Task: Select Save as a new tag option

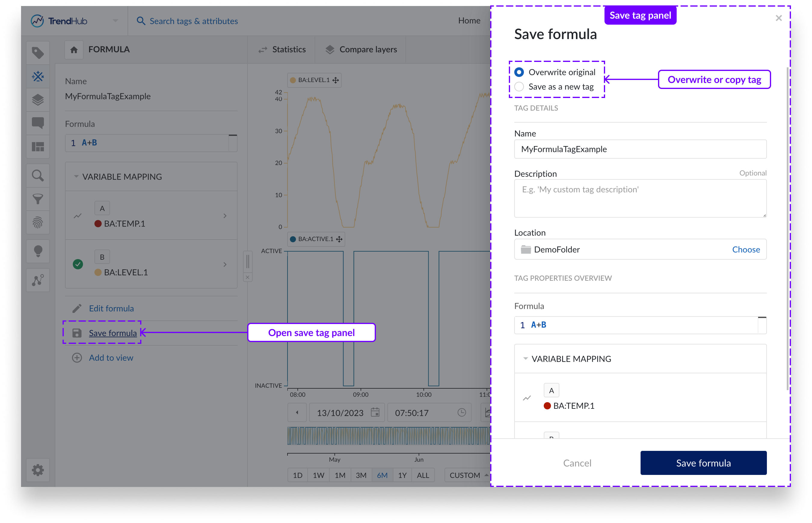Action: click(519, 87)
